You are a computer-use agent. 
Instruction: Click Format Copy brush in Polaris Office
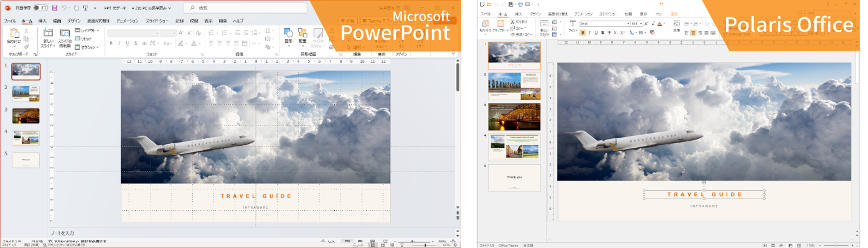521,34
